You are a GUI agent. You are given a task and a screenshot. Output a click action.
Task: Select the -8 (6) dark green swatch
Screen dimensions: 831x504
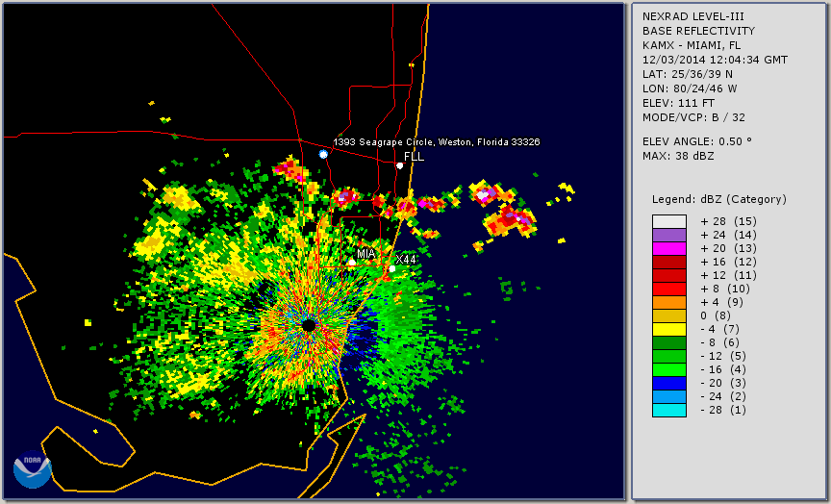tap(669, 342)
